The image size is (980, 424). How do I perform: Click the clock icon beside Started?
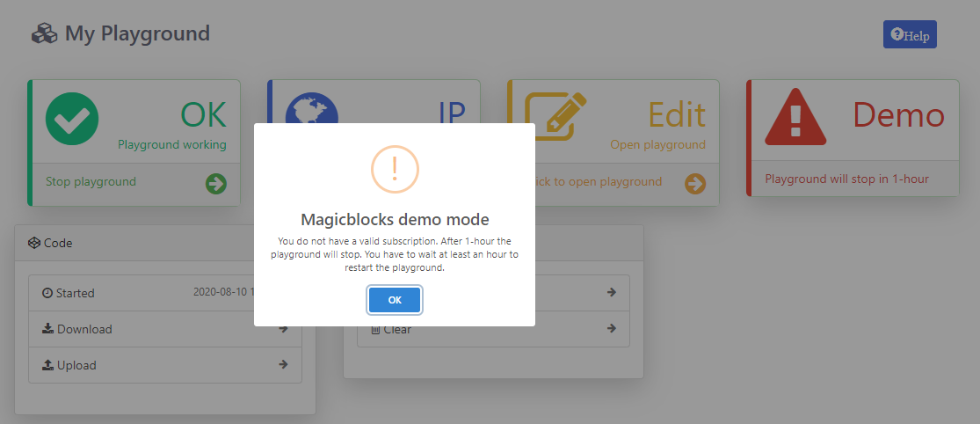click(47, 293)
